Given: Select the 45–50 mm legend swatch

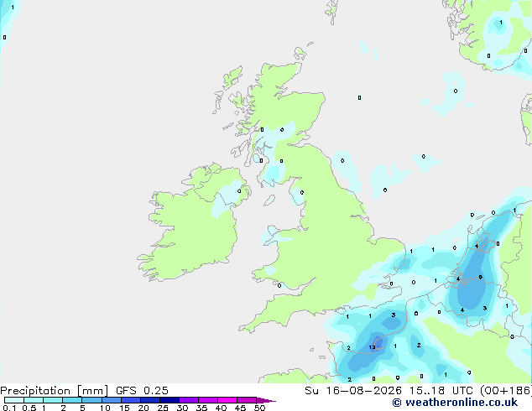Looking at the screenshot, I should [247, 400].
